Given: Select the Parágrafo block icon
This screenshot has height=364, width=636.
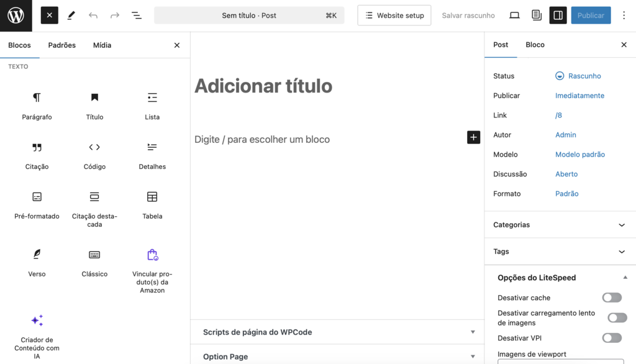Looking at the screenshot, I should click(x=37, y=98).
